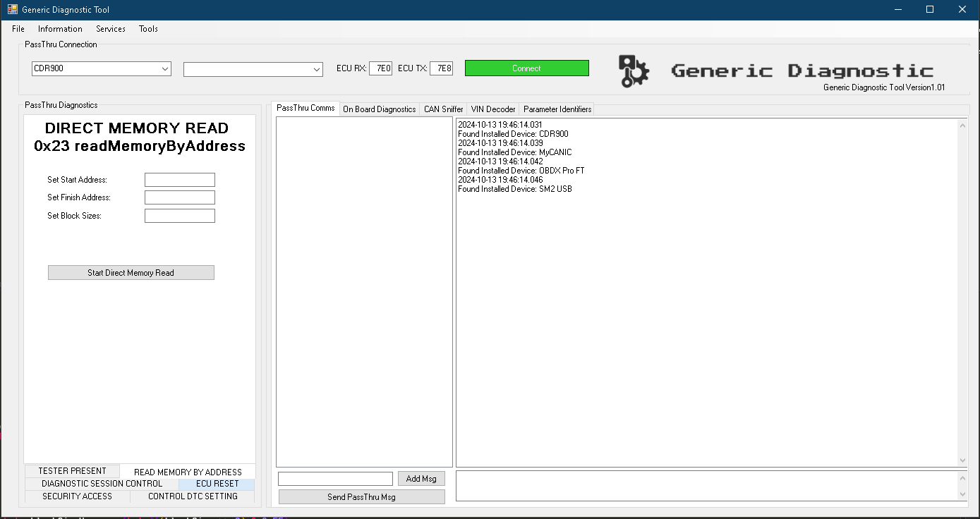The height and width of the screenshot is (519, 980).
Task: Click the Set Start Address field
Action: [179, 180]
